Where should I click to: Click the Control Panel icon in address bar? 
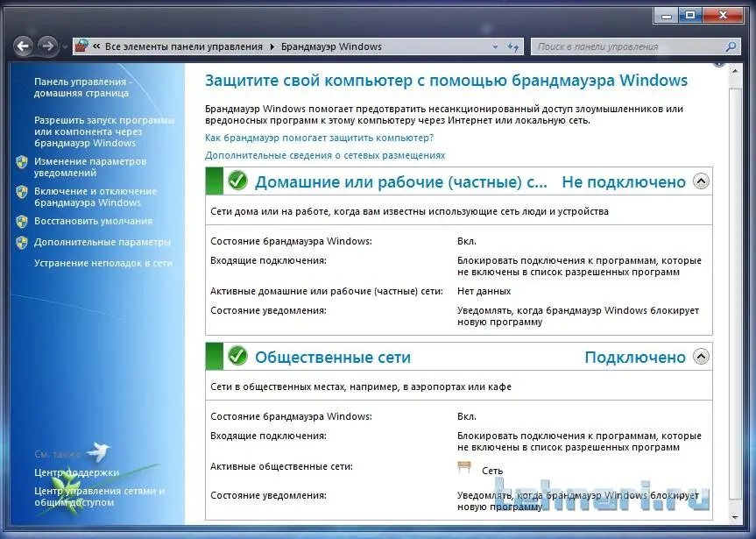(x=82, y=46)
